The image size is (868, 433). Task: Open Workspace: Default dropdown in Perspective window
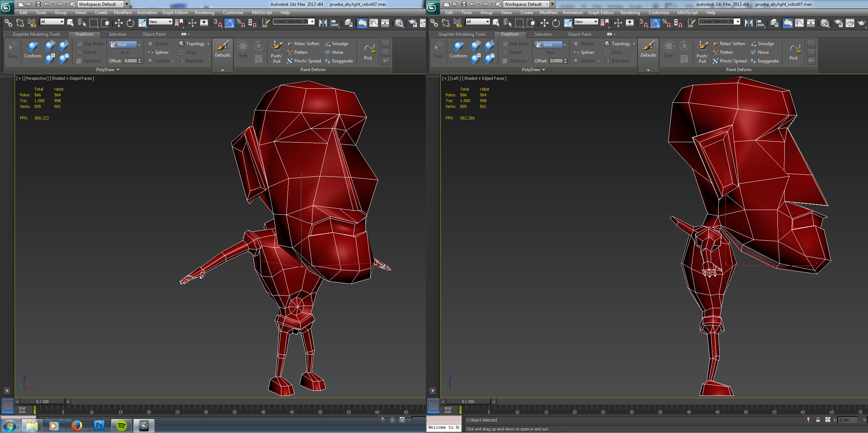coord(101,4)
